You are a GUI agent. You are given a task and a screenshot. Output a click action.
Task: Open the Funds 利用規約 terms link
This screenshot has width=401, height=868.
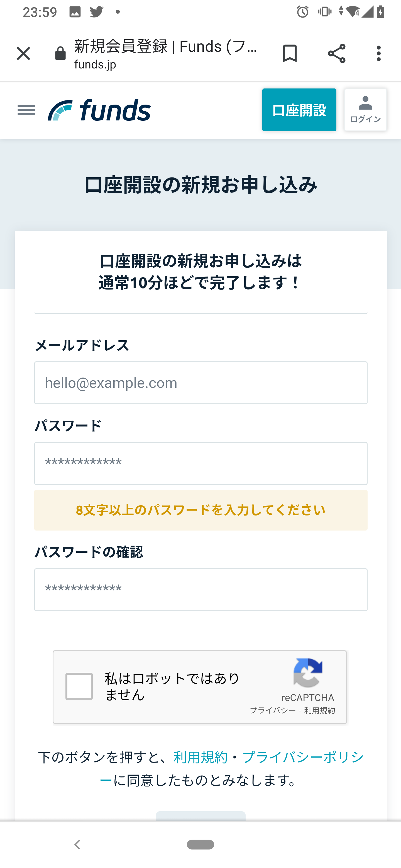click(200, 758)
